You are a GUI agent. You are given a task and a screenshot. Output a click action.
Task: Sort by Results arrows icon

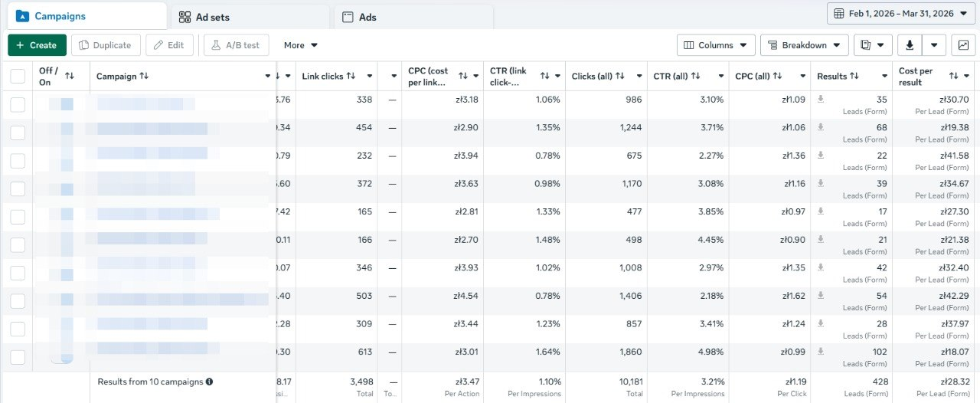coord(854,76)
